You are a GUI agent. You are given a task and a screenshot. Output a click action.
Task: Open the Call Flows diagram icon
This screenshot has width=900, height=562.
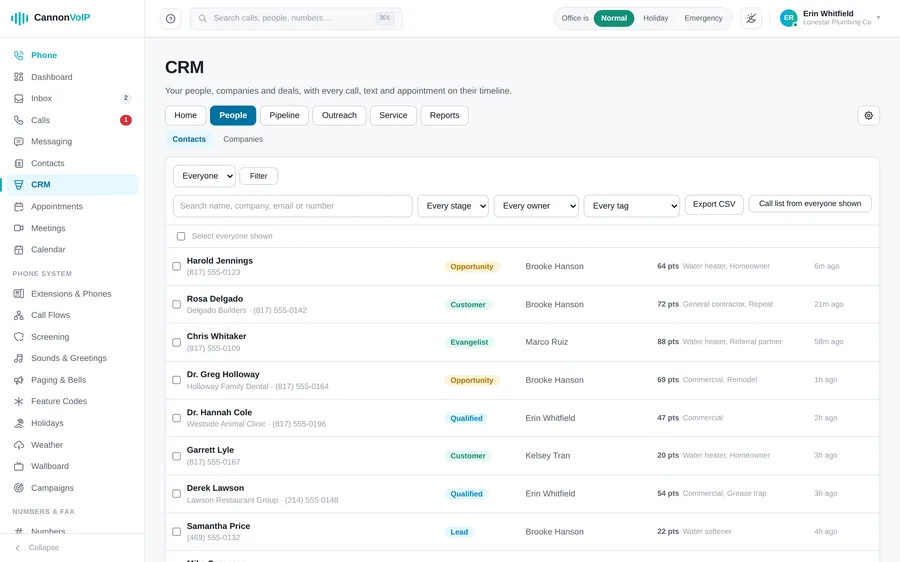[x=19, y=315]
